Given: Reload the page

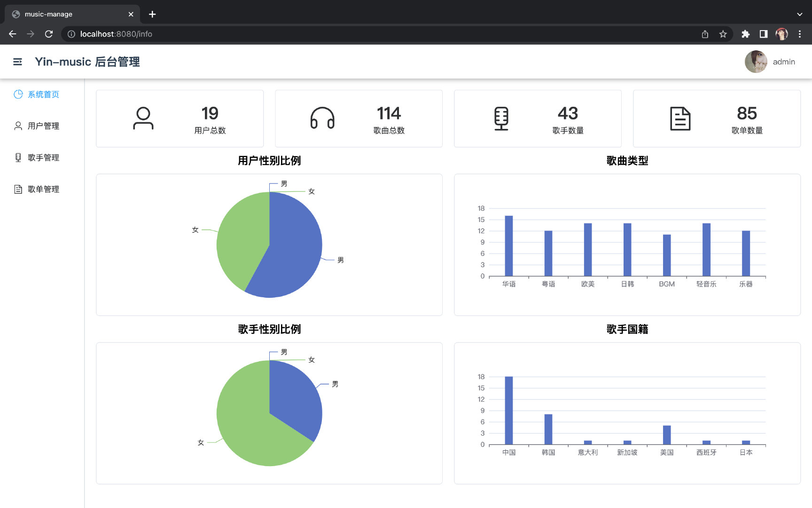Looking at the screenshot, I should [49, 34].
